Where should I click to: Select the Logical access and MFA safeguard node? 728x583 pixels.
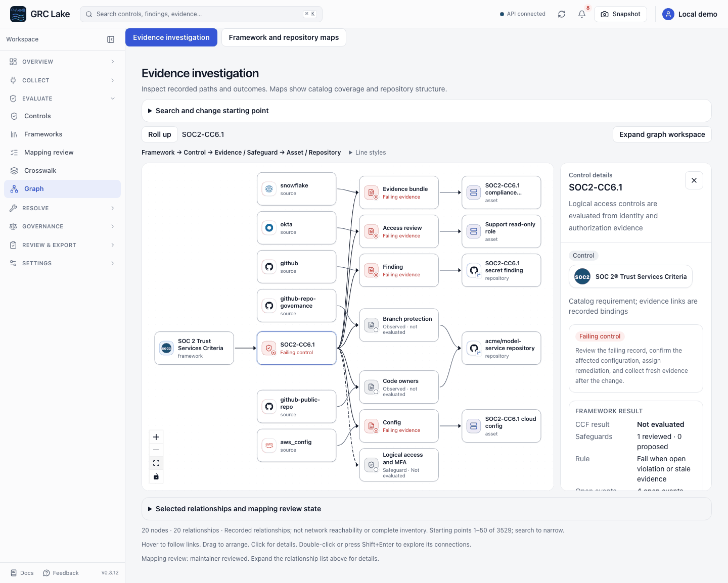pos(399,465)
